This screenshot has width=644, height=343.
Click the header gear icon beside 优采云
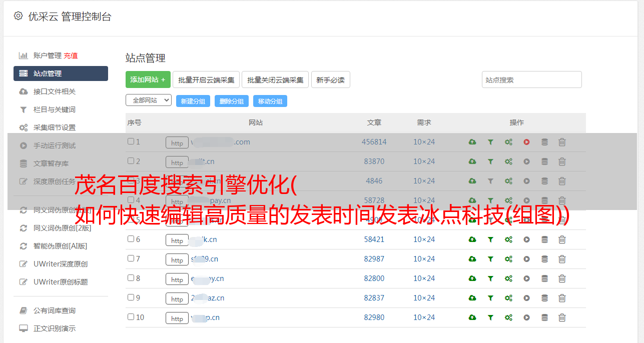[x=19, y=16]
